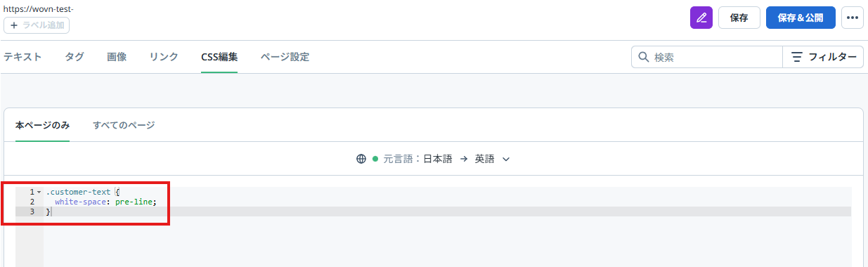
Task: Switch to the テキスト tab
Action: [22, 57]
